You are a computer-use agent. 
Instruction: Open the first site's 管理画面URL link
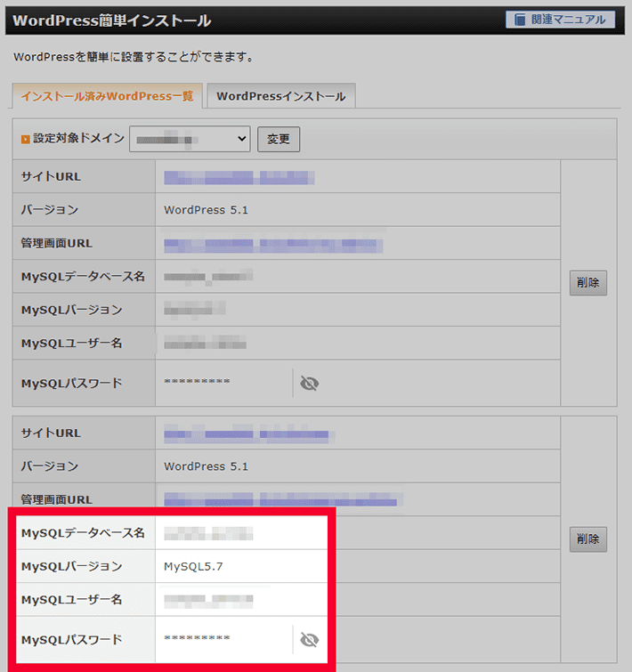point(273,245)
